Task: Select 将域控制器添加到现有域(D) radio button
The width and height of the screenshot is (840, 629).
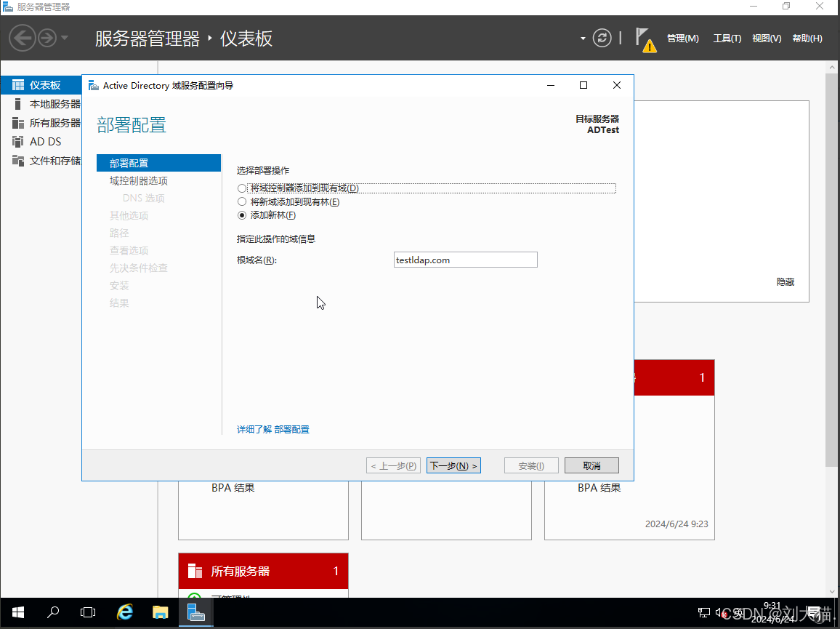Action: tap(242, 188)
